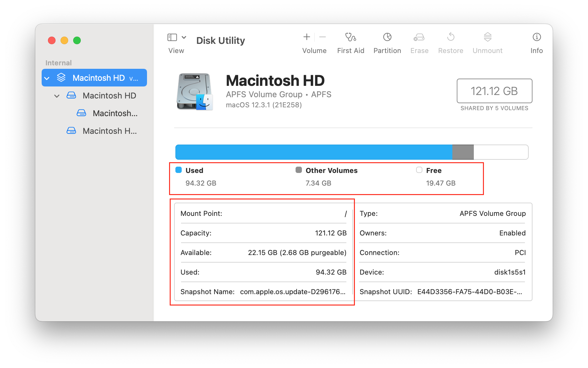Click the truncated Snapshot Name value
Screen dimensions: 588x368
point(293,292)
